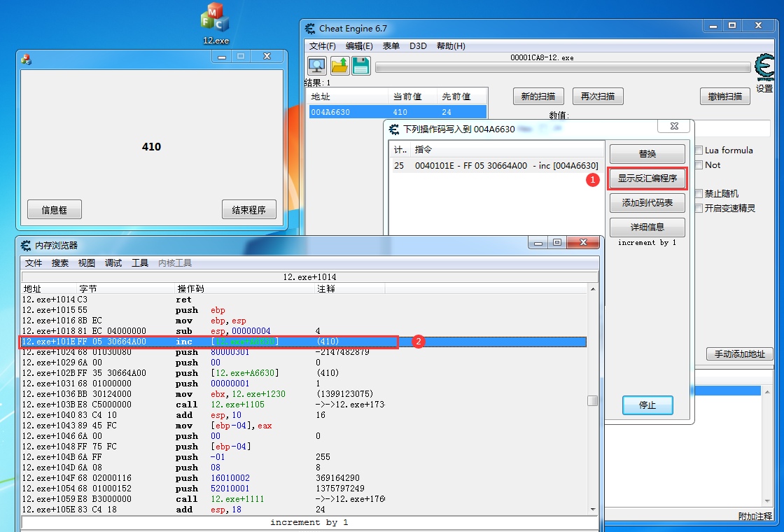Click the 信息框 button in 12.exe window
The image size is (784, 532).
[x=55, y=209]
